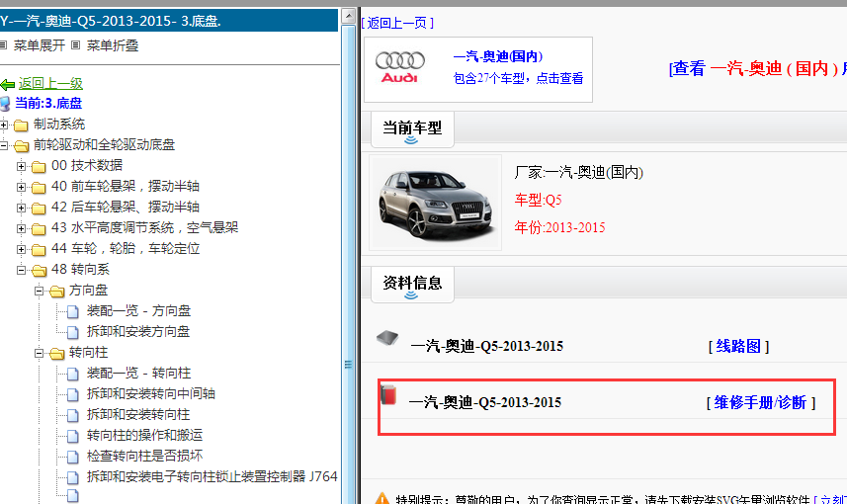Screen dimensions: 847x504
Task: Click the Audi Q5 car thumbnail
Action: [436, 203]
